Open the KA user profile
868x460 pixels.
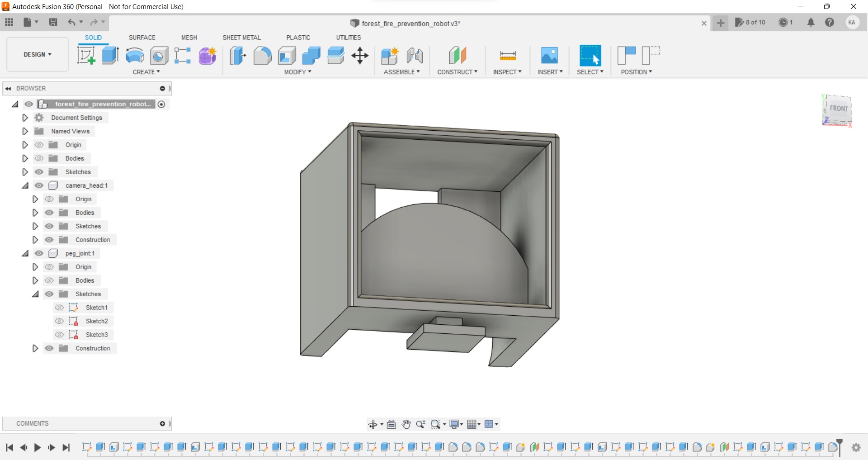852,22
